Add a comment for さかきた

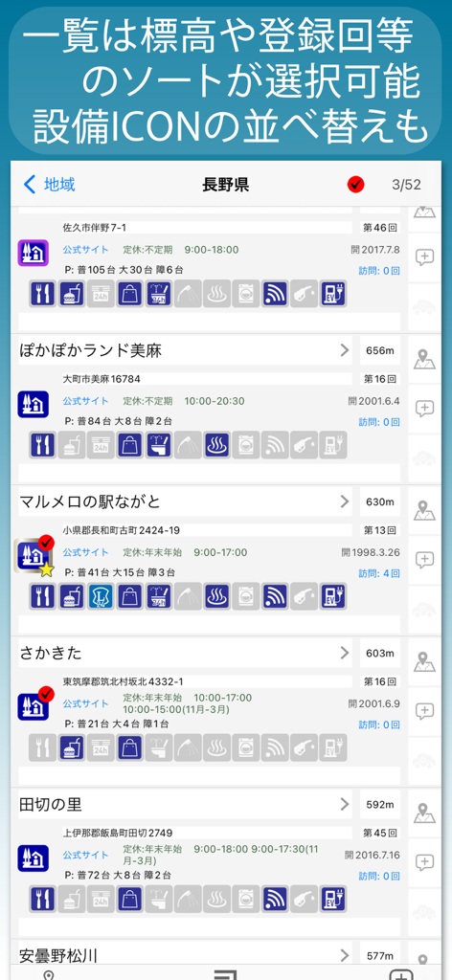click(424, 711)
